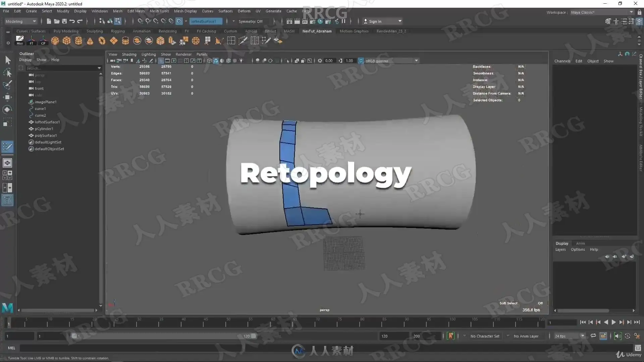The width and height of the screenshot is (644, 362).
Task: Switch to the Sculpting shelf tab
Action: pos(95,31)
